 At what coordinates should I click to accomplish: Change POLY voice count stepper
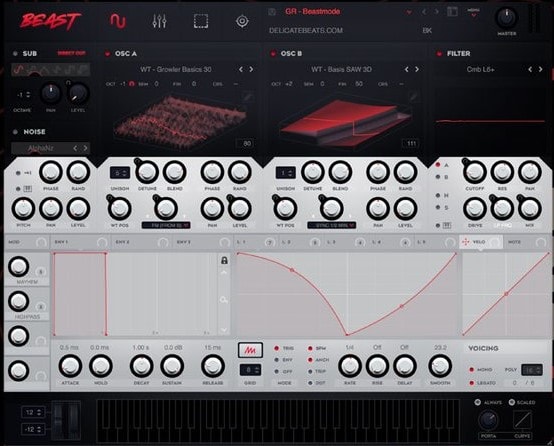[x=532, y=370]
